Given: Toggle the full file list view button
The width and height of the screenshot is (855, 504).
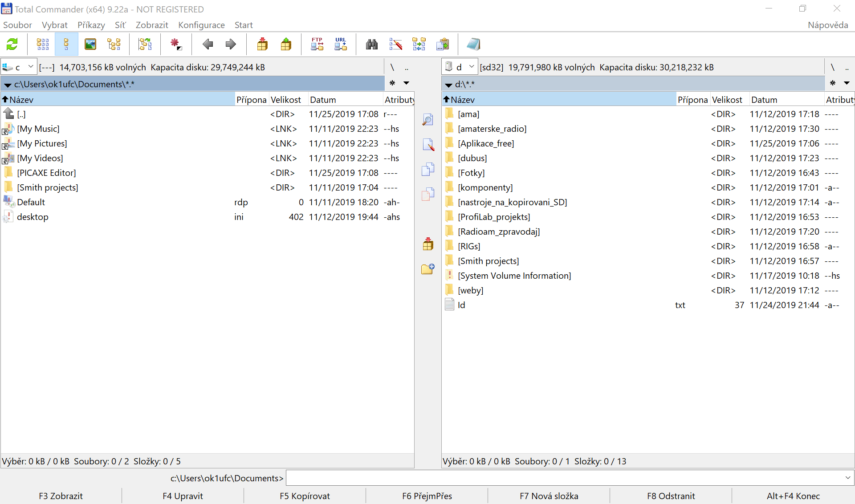Looking at the screenshot, I should pyautogui.click(x=66, y=44).
